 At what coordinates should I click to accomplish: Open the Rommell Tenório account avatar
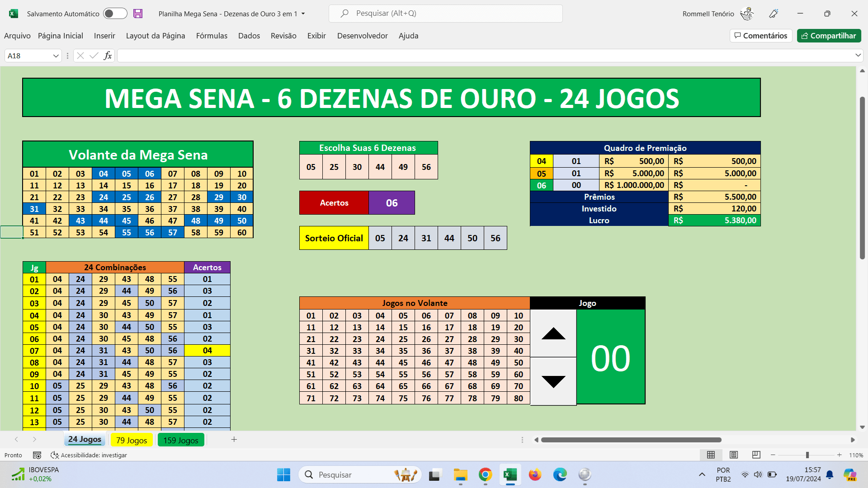pos(747,14)
